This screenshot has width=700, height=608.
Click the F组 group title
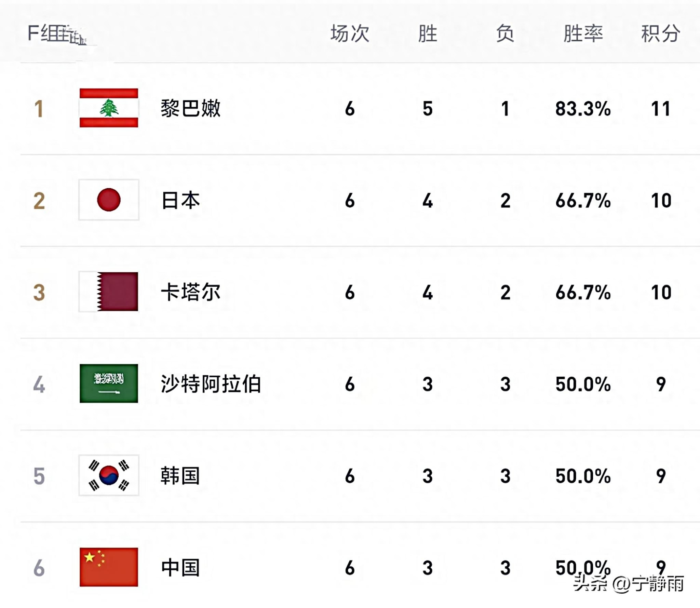[57, 34]
